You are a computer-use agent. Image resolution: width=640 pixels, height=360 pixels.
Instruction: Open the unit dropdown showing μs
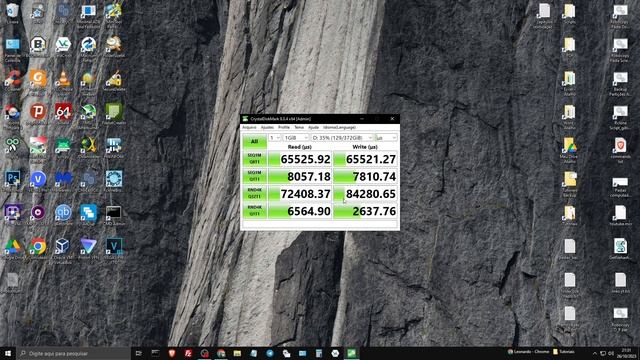[x=386, y=138]
